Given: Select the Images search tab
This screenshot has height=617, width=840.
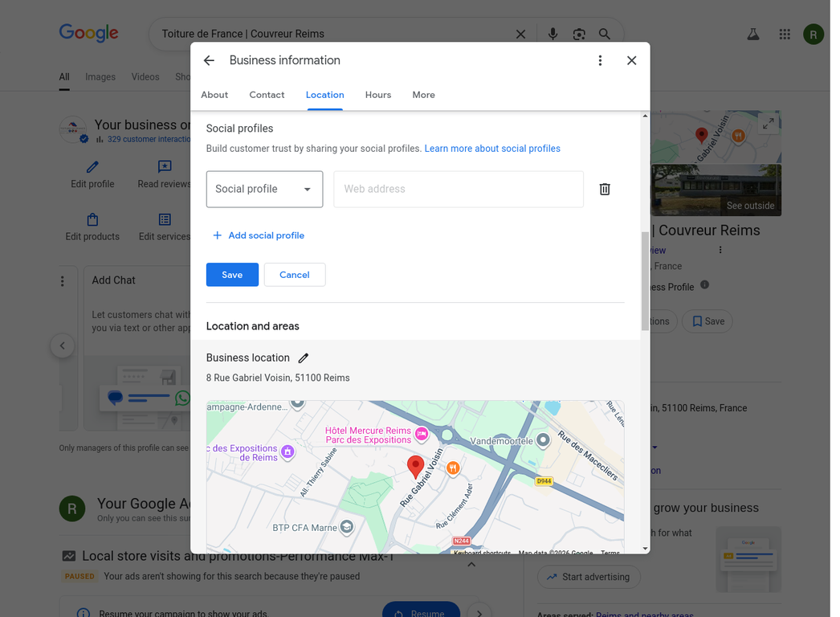Looking at the screenshot, I should 100,76.
